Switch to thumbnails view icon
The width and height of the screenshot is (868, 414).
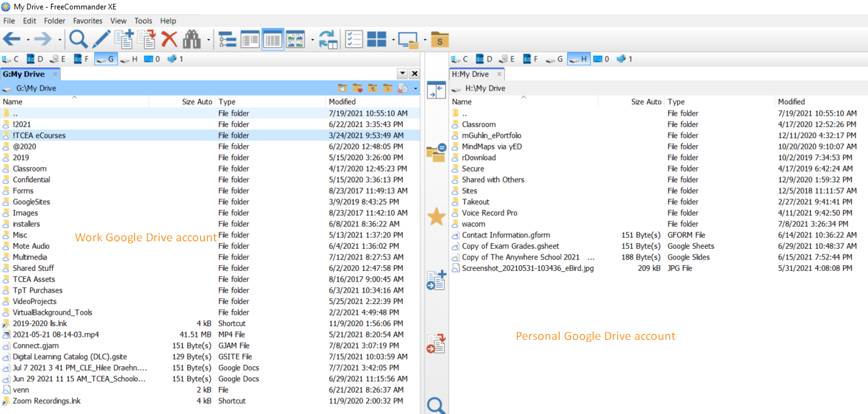(295, 40)
